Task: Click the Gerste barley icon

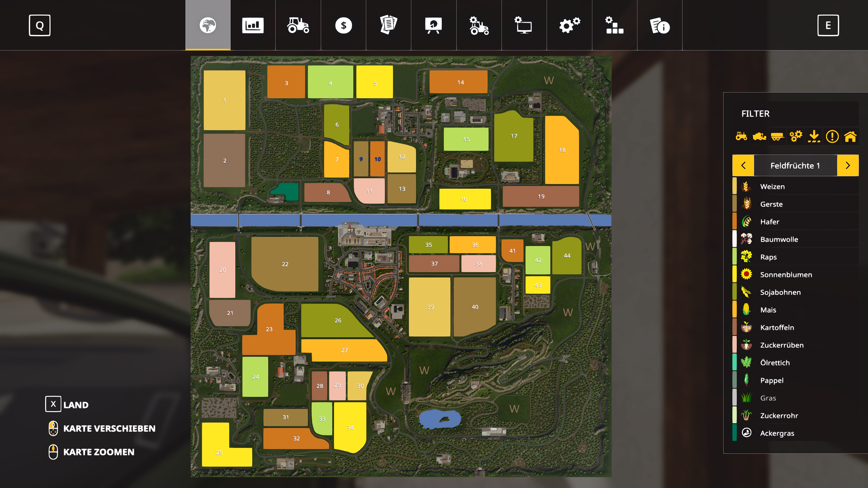Action: 746,204
